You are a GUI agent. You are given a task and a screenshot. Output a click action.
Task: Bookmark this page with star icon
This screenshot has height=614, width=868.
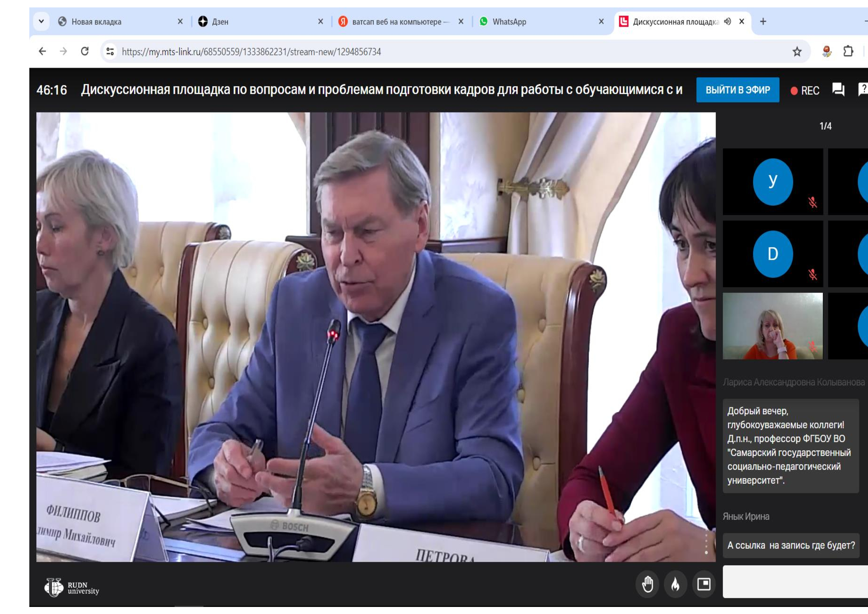(x=797, y=52)
